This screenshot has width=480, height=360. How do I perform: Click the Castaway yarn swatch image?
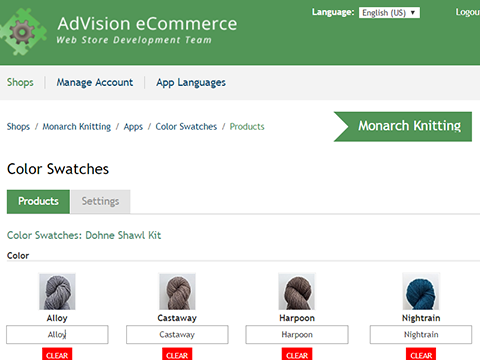pos(177,292)
